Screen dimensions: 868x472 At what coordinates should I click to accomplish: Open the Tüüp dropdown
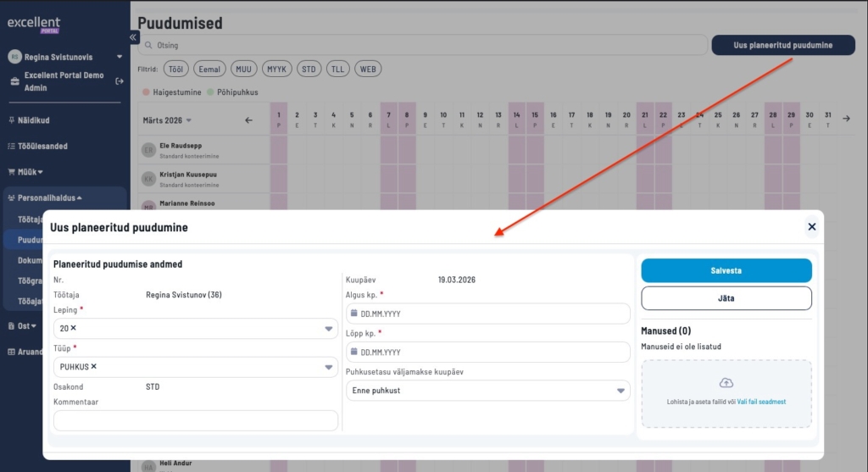pos(328,367)
